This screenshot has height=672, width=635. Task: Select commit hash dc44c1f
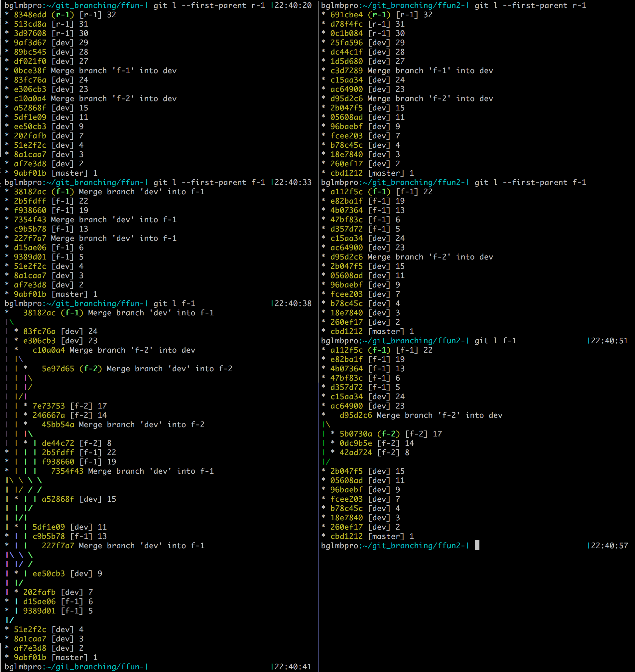pos(347,52)
